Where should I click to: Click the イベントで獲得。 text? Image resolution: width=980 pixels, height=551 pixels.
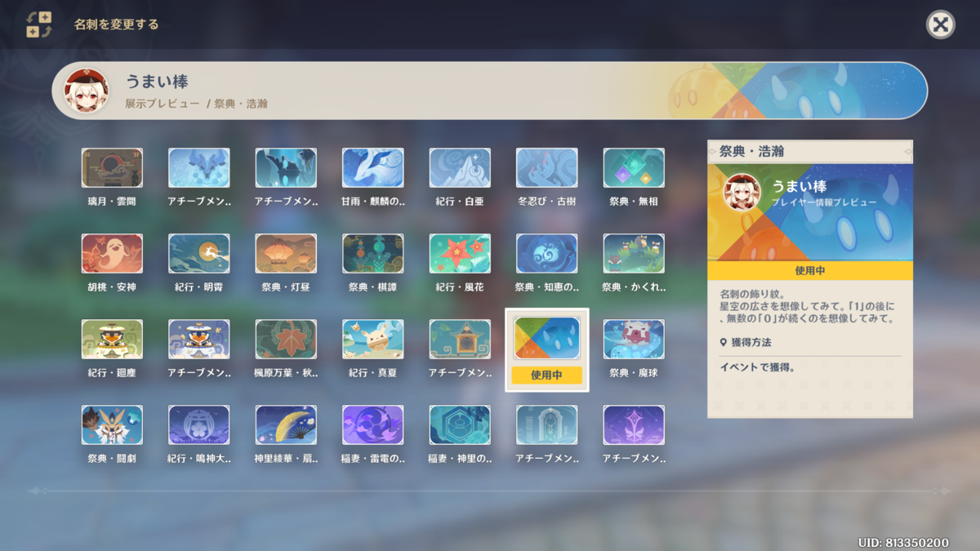[x=758, y=367]
